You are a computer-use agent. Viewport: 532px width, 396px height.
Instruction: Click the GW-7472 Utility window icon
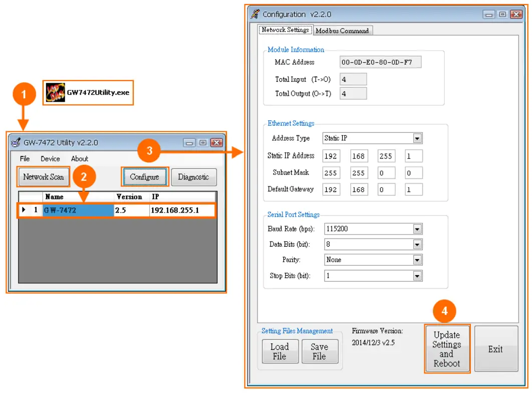pos(15,142)
